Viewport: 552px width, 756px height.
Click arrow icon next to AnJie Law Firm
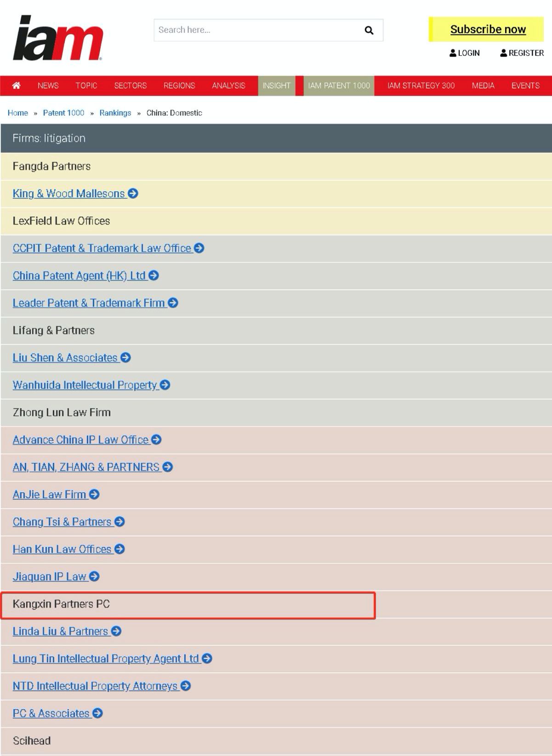(94, 494)
